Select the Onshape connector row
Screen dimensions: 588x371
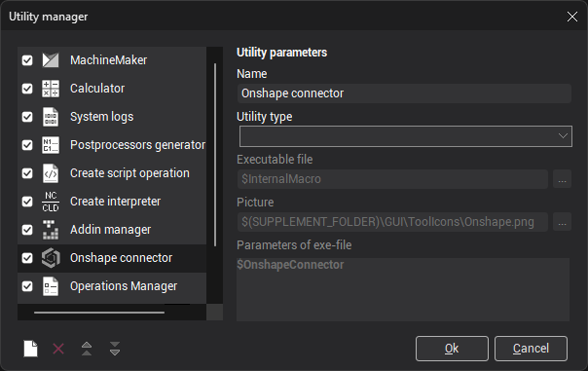pyautogui.click(x=112, y=258)
